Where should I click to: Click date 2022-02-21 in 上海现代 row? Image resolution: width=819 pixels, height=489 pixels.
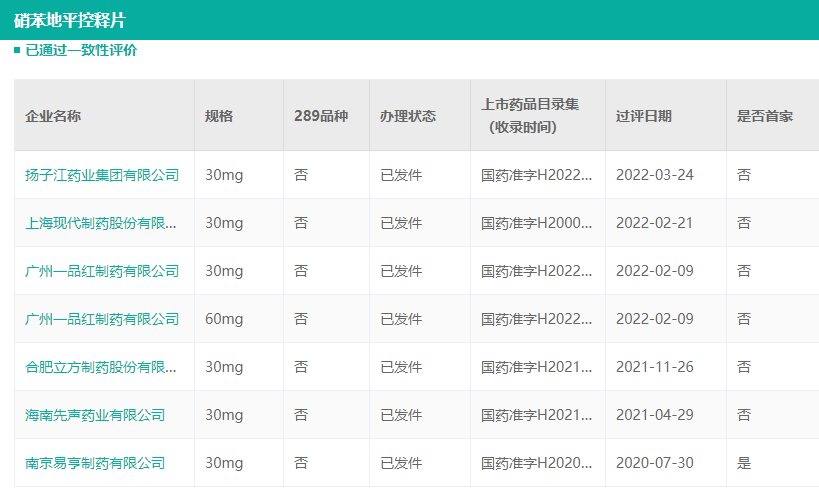654,223
